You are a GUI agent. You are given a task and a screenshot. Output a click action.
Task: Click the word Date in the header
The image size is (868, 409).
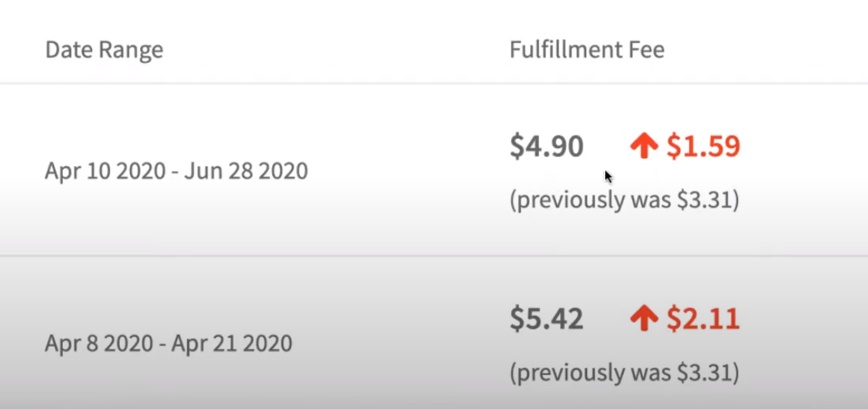pos(68,50)
